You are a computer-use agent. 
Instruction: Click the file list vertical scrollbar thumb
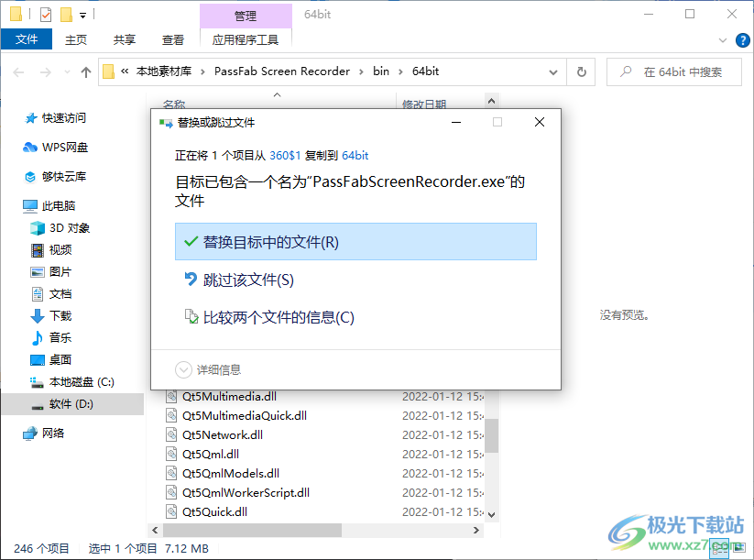(491, 435)
